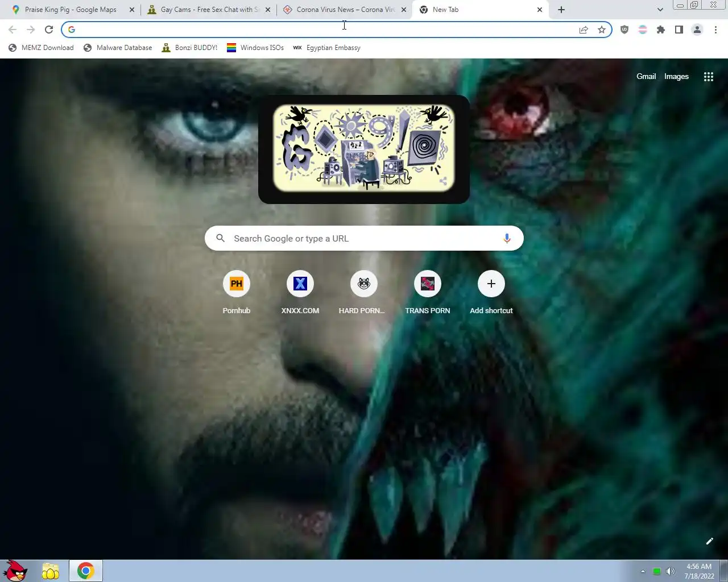Open the profile avatar menu
The image size is (728, 582).
click(x=697, y=30)
